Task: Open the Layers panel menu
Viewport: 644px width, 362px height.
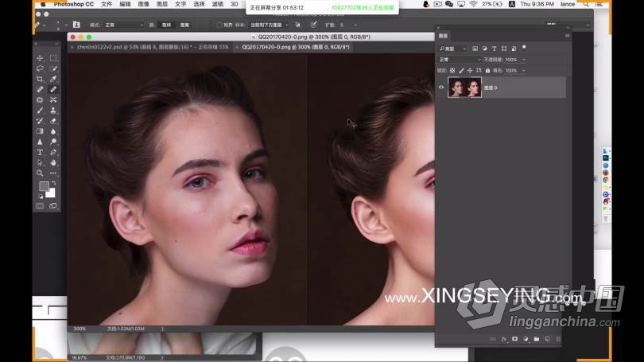Action: (567, 36)
